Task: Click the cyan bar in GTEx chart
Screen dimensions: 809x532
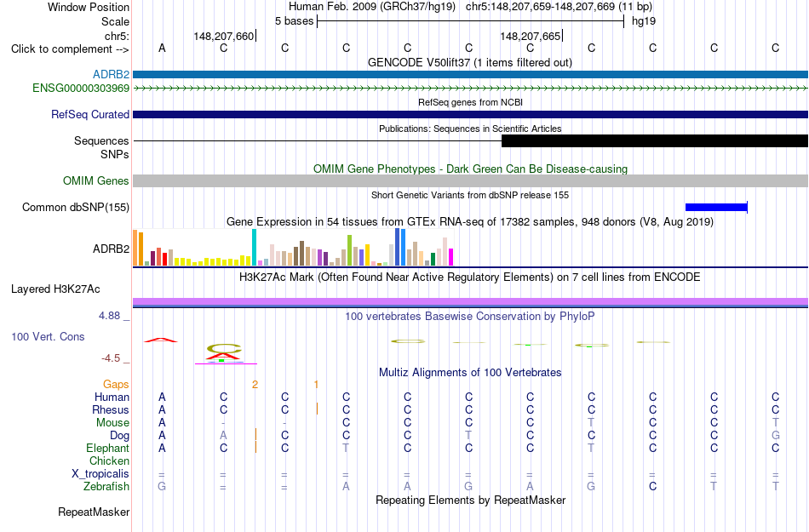Action: [254, 248]
